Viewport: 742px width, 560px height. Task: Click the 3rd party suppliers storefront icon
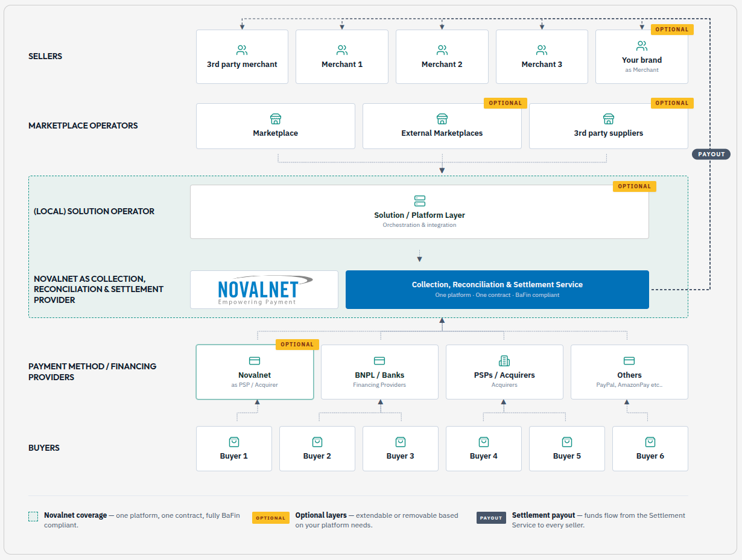609,119
